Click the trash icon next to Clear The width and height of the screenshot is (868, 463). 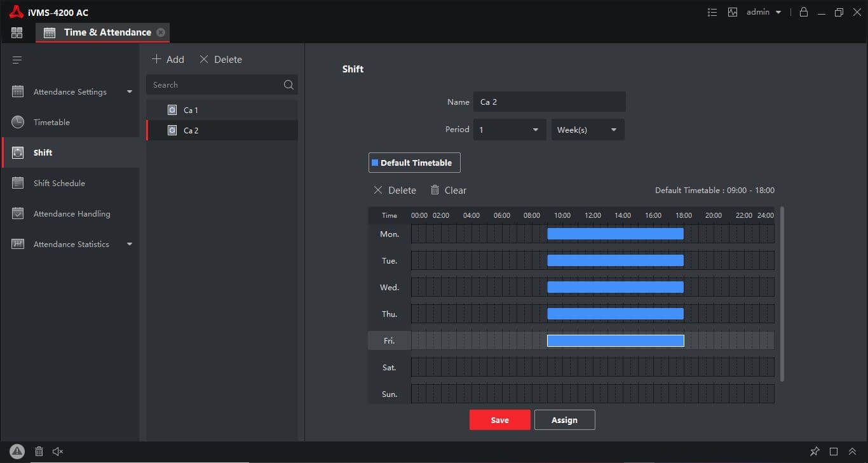tap(435, 190)
